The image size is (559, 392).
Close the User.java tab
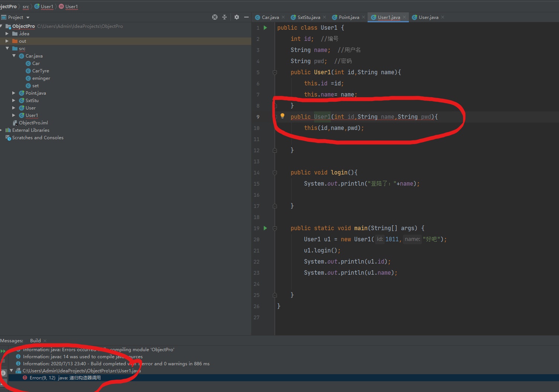[x=443, y=17]
